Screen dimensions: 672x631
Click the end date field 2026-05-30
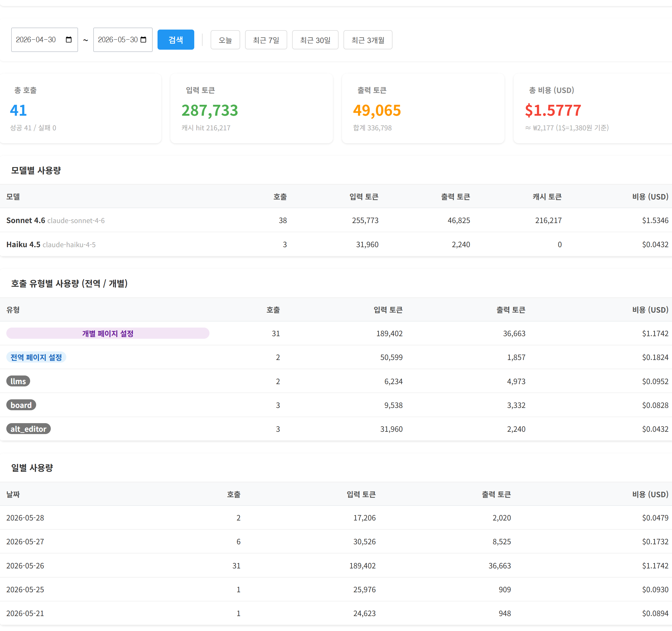pos(123,40)
